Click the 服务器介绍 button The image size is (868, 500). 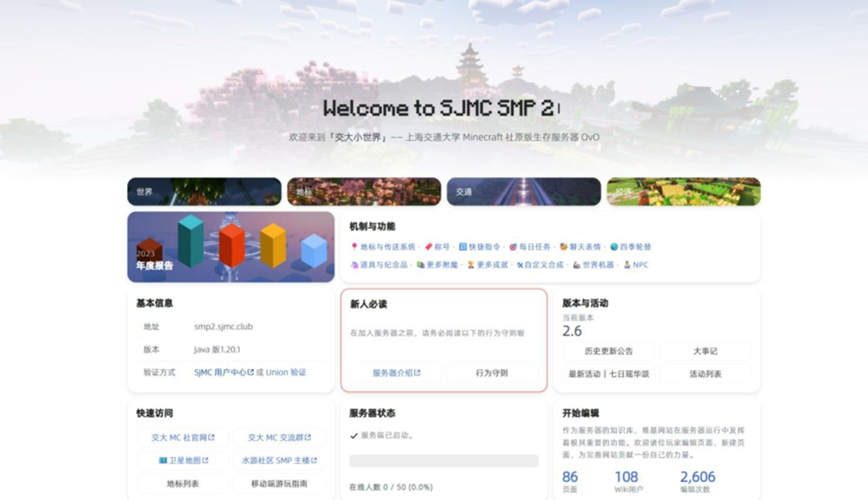tap(396, 373)
